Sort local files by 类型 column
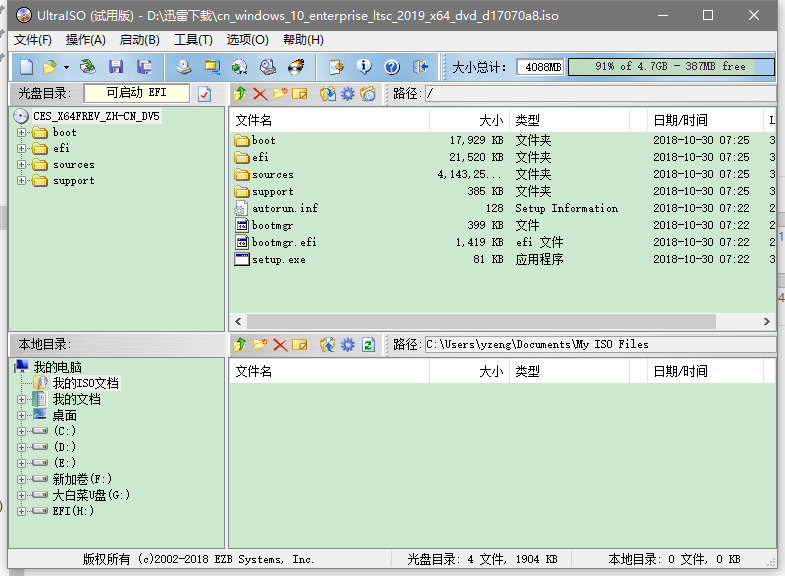This screenshot has width=785, height=576. pos(569,371)
